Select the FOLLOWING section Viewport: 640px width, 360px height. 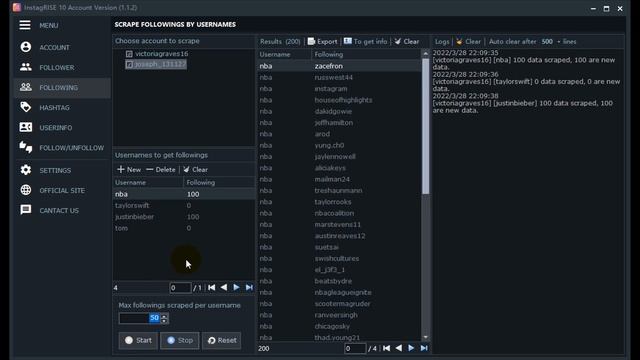pos(62,87)
